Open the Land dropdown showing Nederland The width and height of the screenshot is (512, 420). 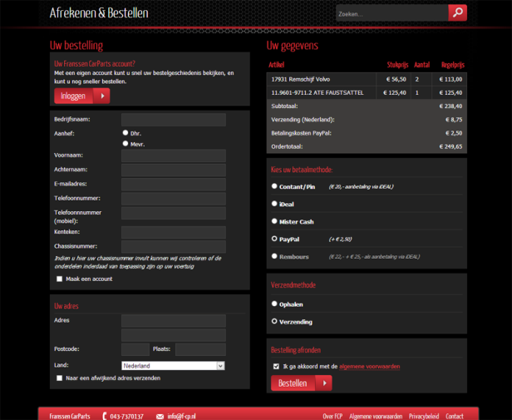pos(173,366)
